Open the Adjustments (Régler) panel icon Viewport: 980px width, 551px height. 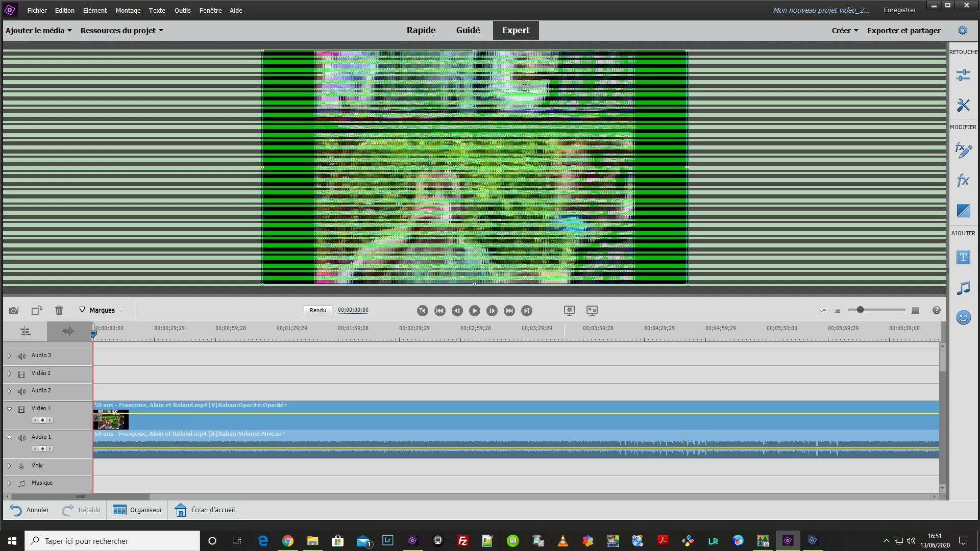point(963,76)
